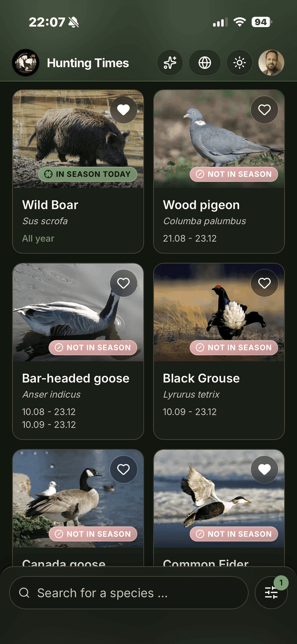
Task: Remove Common Eider from favorites
Action: 265,469
